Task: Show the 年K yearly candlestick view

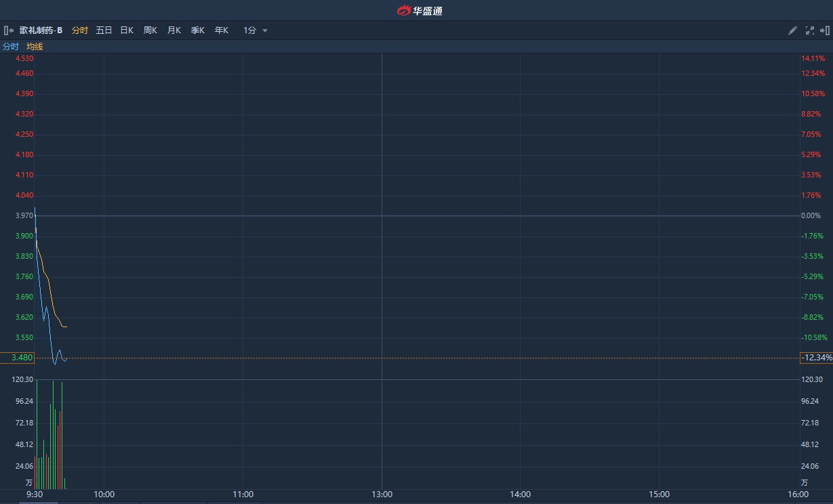Action: point(221,30)
